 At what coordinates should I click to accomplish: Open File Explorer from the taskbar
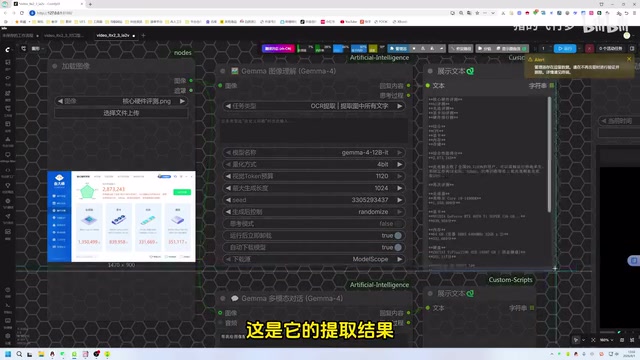pos(41,354)
